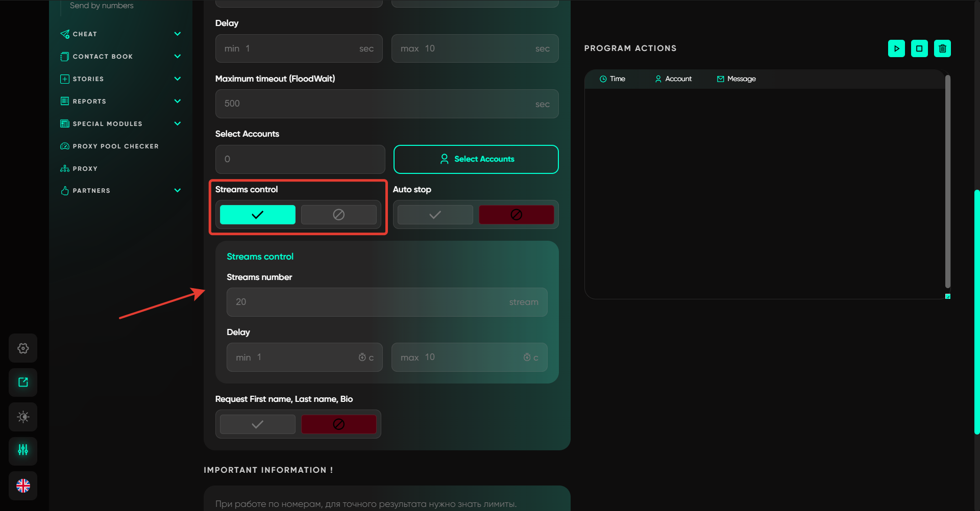Focus the Streams number input field
The width and height of the screenshot is (980, 511).
(386, 302)
